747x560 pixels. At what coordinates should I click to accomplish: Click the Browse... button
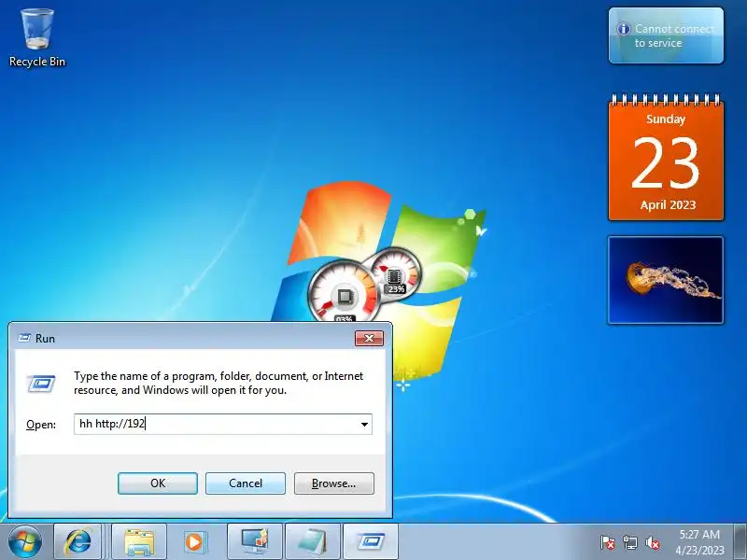point(334,483)
